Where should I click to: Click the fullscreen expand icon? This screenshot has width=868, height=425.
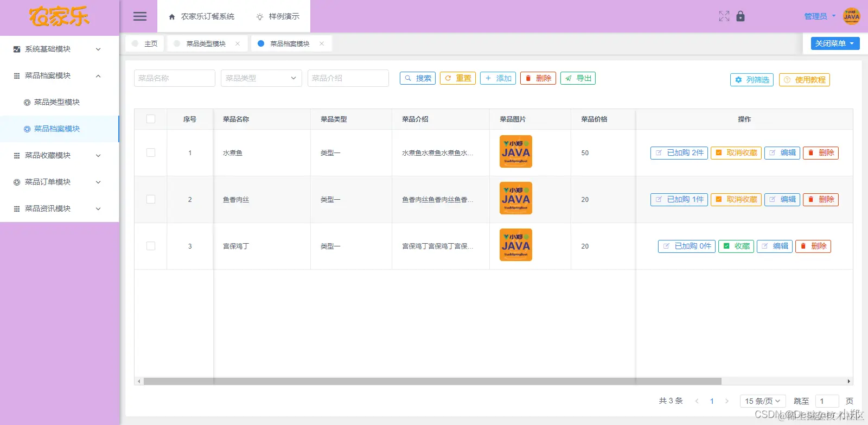(724, 16)
